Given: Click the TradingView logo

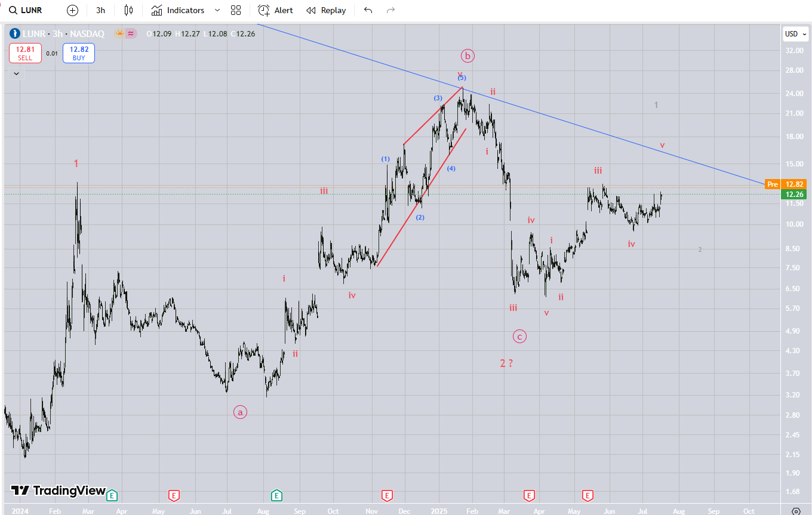Looking at the screenshot, I should [59, 491].
